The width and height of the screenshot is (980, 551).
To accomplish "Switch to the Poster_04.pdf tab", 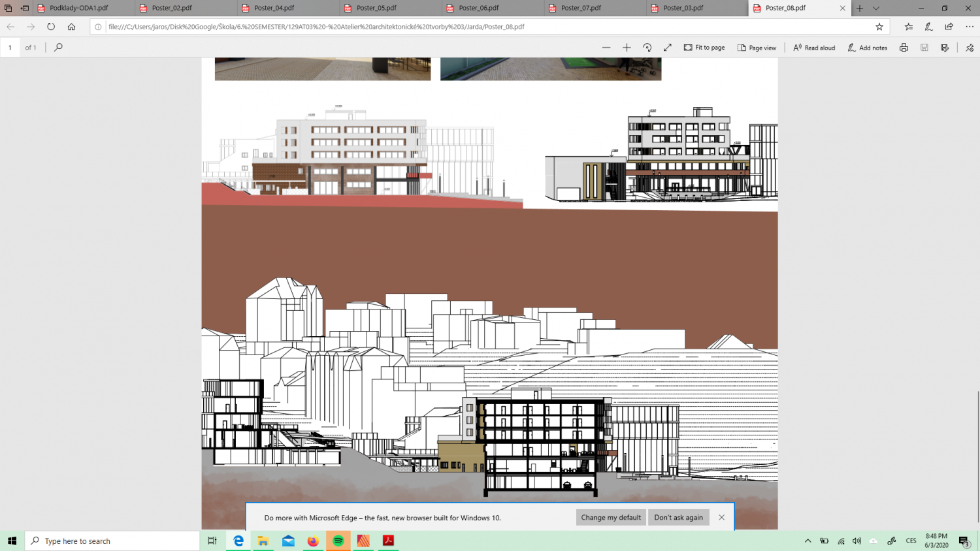I will pyautogui.click(x=289, y=8).
